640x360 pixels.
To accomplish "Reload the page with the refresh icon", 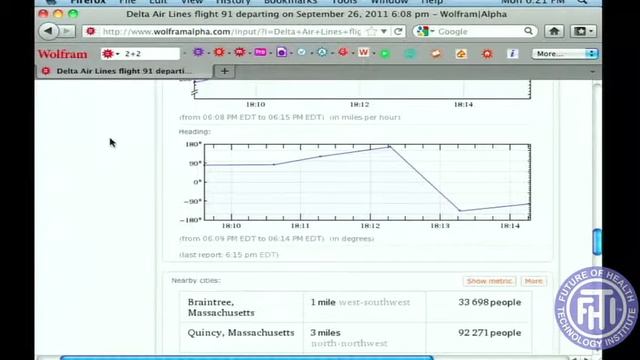I will 398,31.
